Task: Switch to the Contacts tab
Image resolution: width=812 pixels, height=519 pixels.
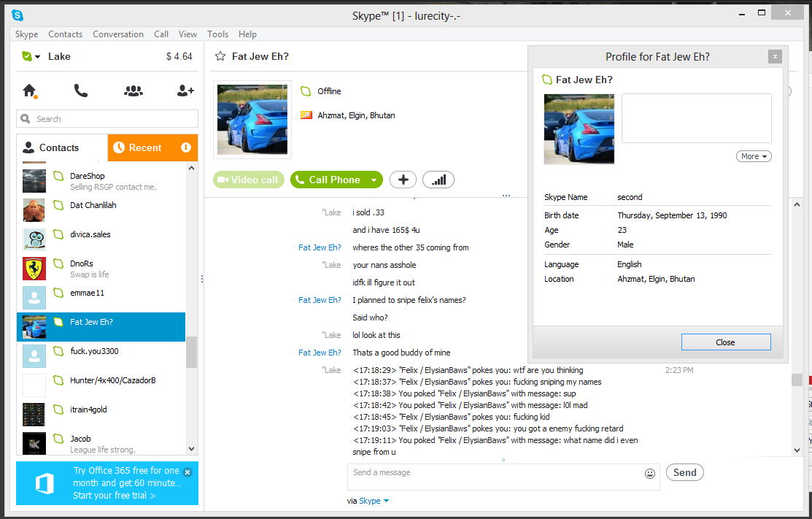Action: coord(62,147)
